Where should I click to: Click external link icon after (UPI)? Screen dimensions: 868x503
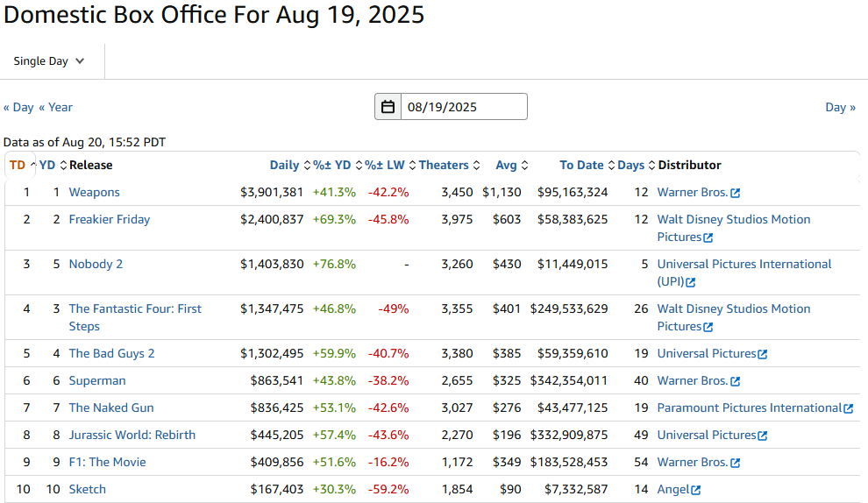(690, 283)
